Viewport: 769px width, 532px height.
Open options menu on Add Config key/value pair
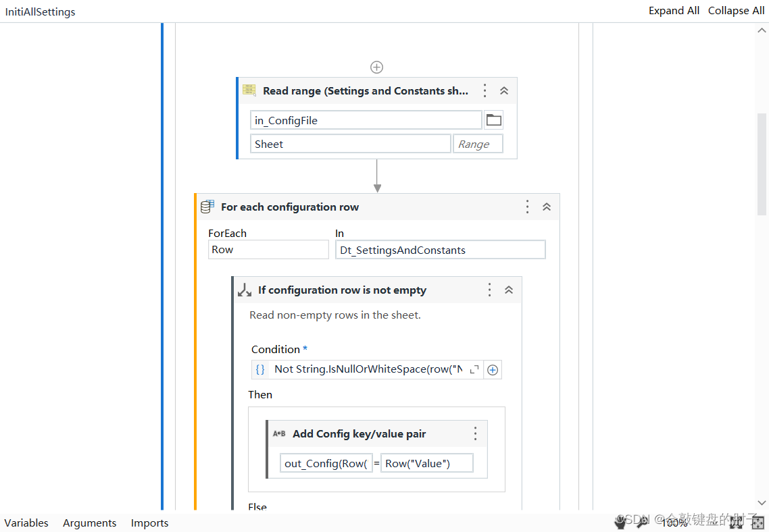[x=474, y=433]
